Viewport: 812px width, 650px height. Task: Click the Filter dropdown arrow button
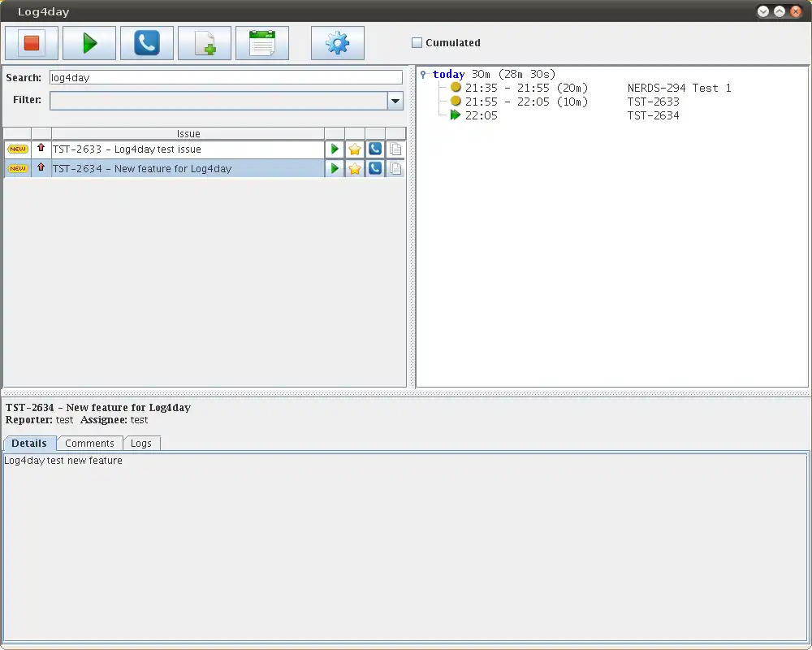tap(395, 101)
